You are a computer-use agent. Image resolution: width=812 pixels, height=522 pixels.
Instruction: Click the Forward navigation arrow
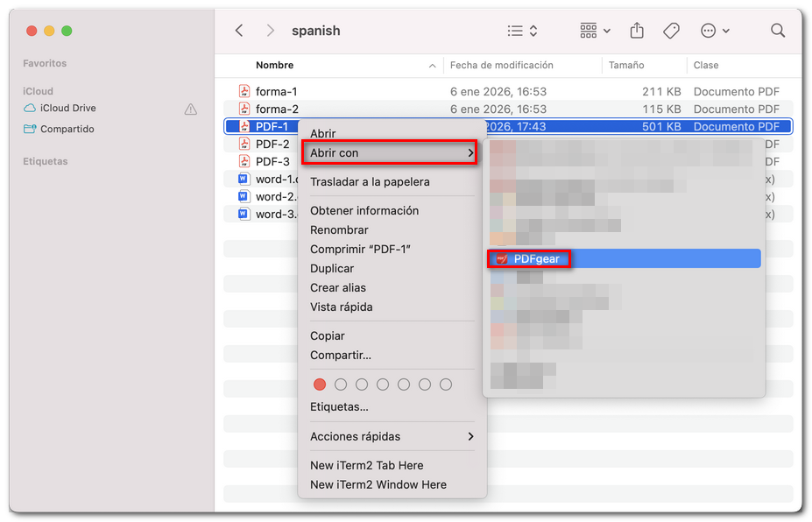point(271,30)
